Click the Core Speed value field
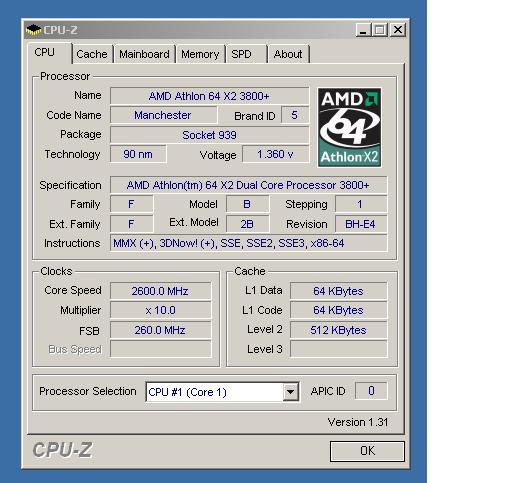This screenshot has width=512, height=483. (x=160, y=291)
